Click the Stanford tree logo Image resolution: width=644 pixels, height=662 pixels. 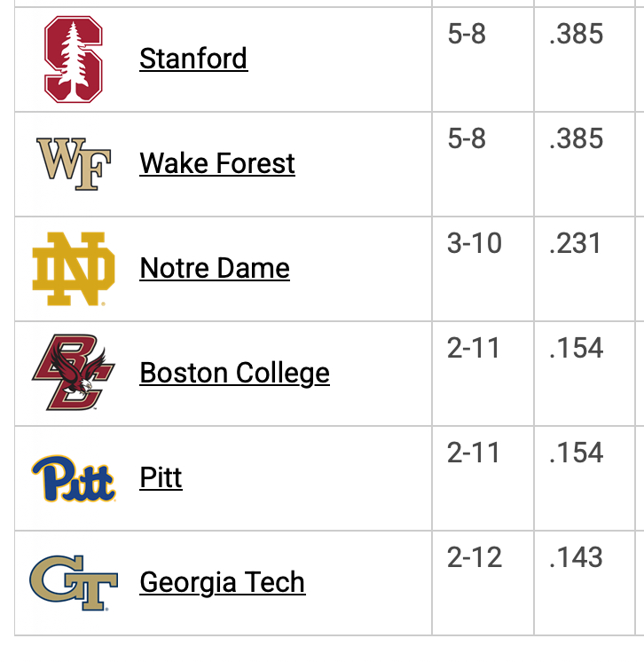click(74, 59)
